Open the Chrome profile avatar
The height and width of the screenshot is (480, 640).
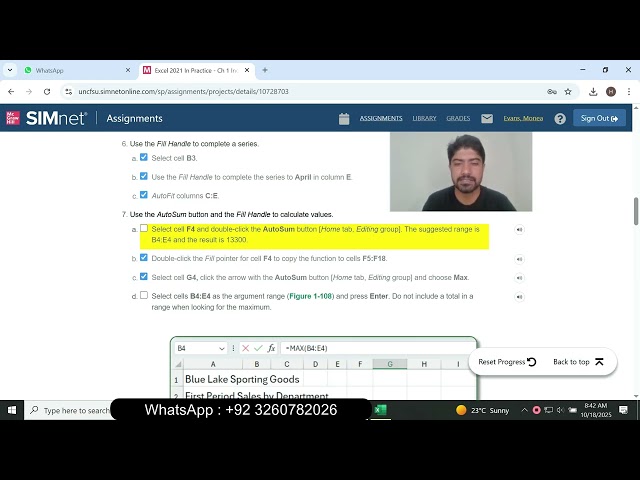(611, 91)
